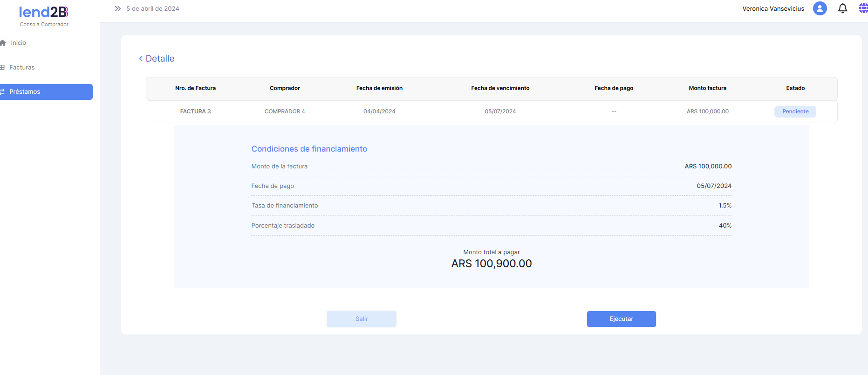Click the Estado column header
Screen dimensions: 868x375
[795, 88]
